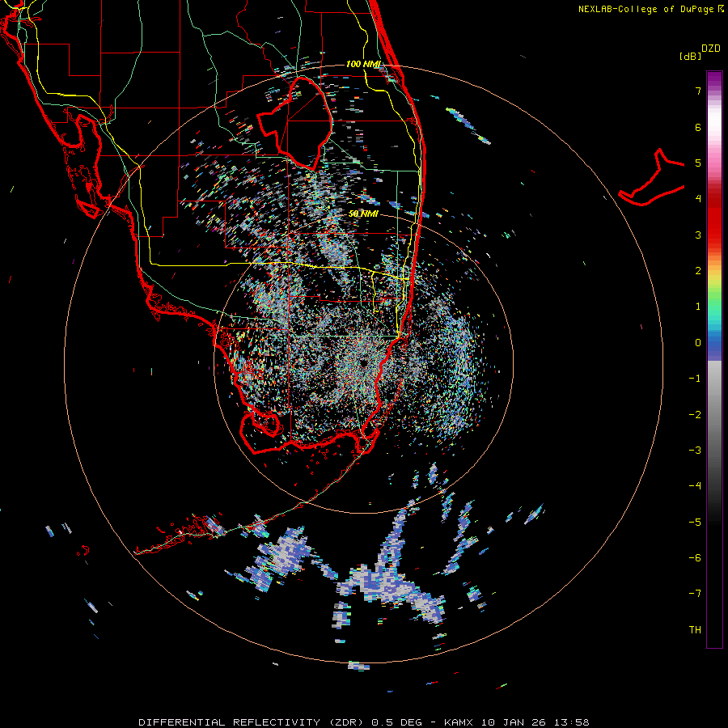Click the ZDR color scale bar
This screenshot has width=728, height=728.
click(x=714, y=359)
